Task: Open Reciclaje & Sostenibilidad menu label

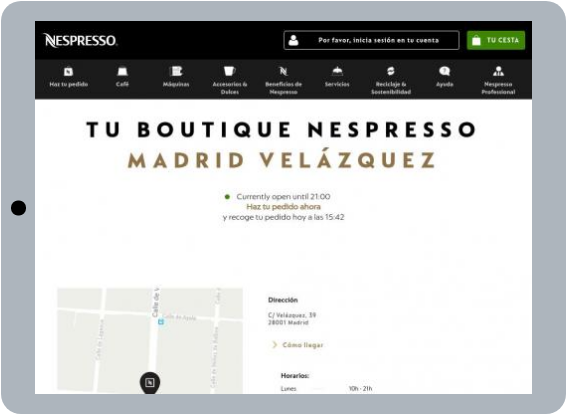Action: coord(391,88)
